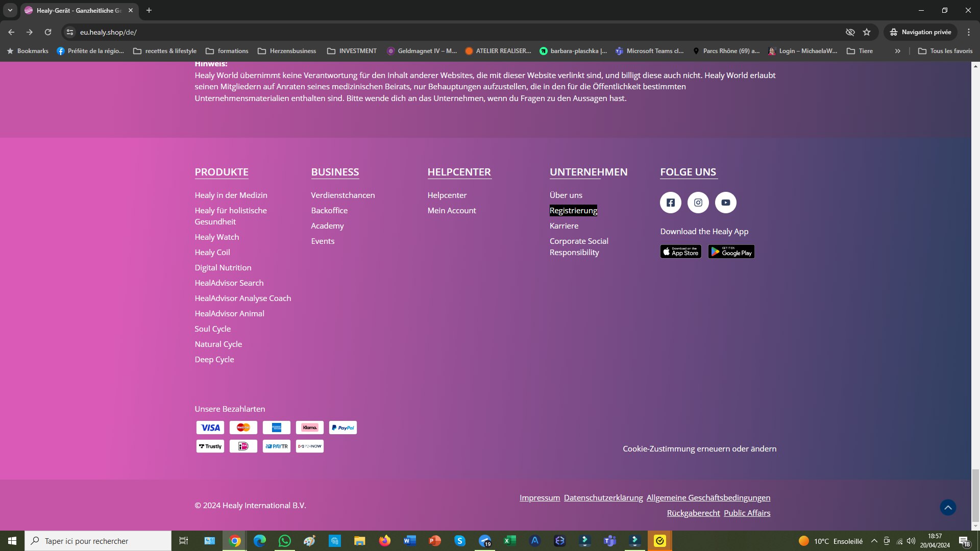Open the Tiere bookmark folder

(x=860, y=51)
